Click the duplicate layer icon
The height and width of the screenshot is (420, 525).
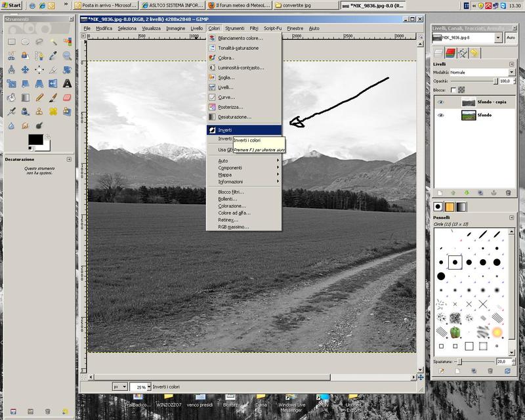(480, 193)
